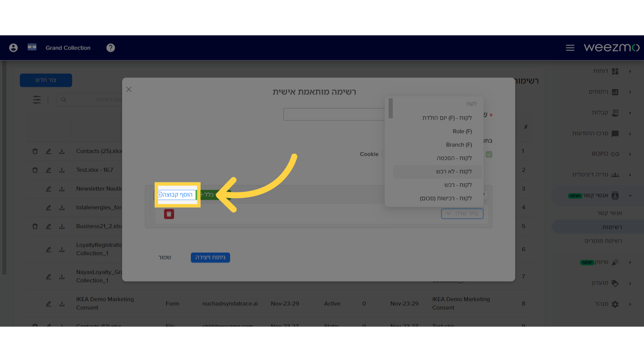Open the ROPO infinity icon
Viewport: 644px width, 362px height.
click(x=615, y=154)
